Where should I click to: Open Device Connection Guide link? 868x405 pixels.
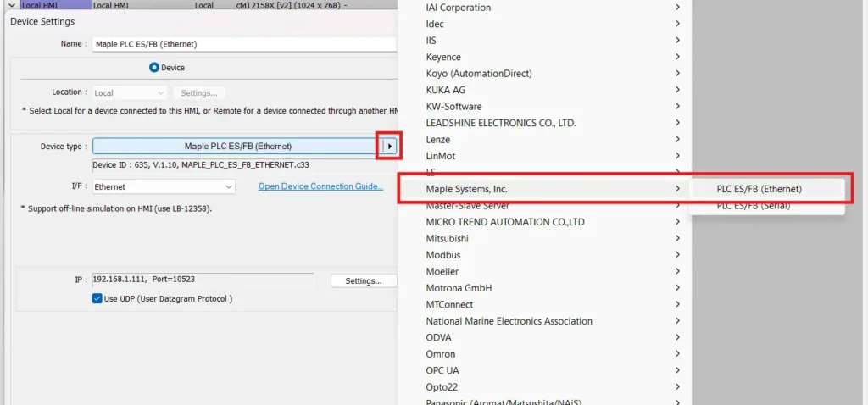[x=321, y=186]
